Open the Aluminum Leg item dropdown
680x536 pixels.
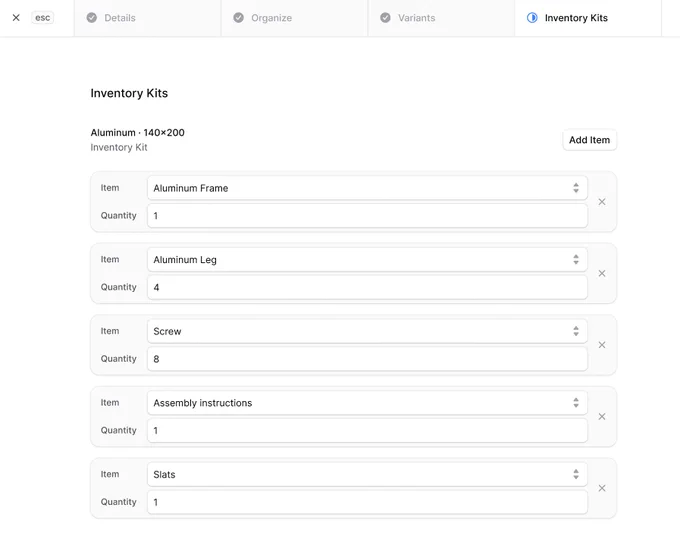coord(367,259)
